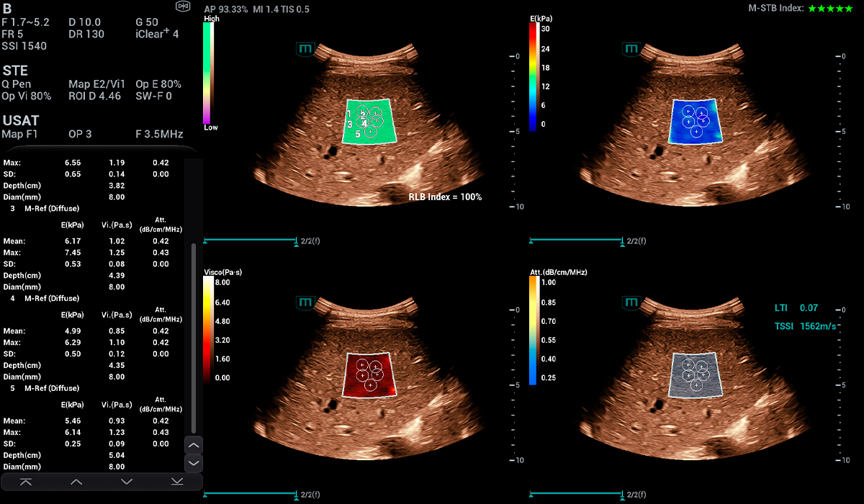Go to previous measurement page
This screenshot has width=864, height=504.
[76, 481]
